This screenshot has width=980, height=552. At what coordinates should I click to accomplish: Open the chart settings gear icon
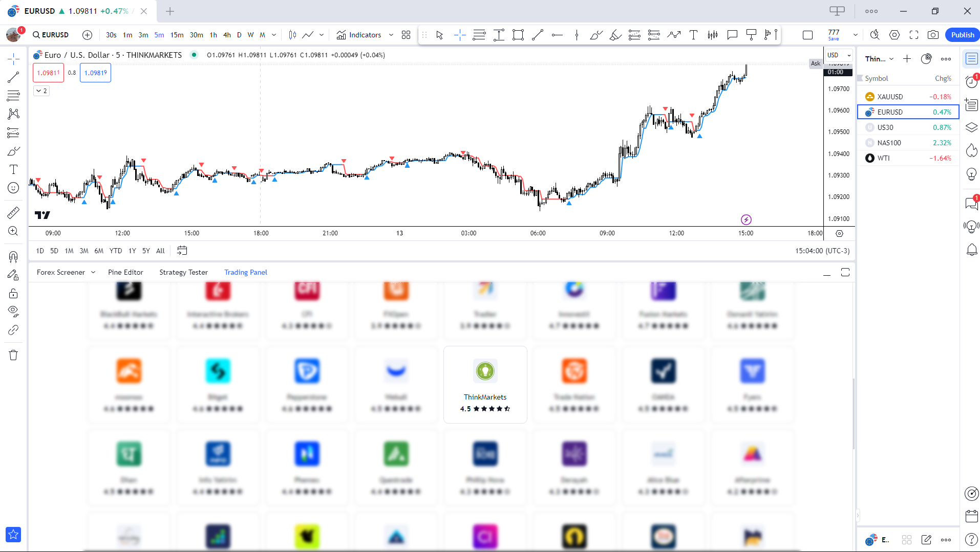click(894, 35)
